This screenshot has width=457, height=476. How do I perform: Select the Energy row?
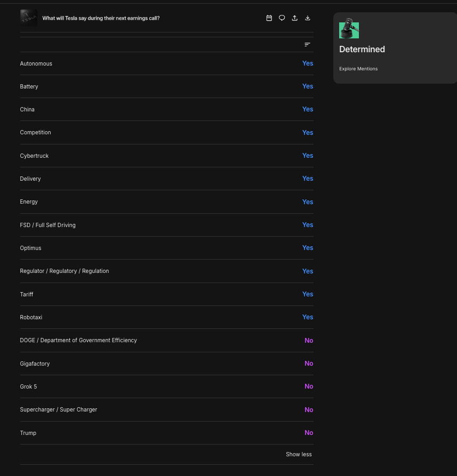pos(167,202)
